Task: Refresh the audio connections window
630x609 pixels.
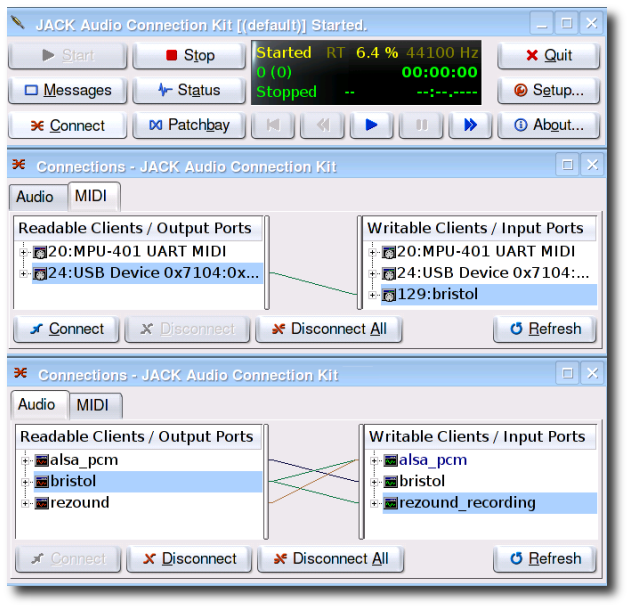Action: pyautogui.click(x=545, y=559)
